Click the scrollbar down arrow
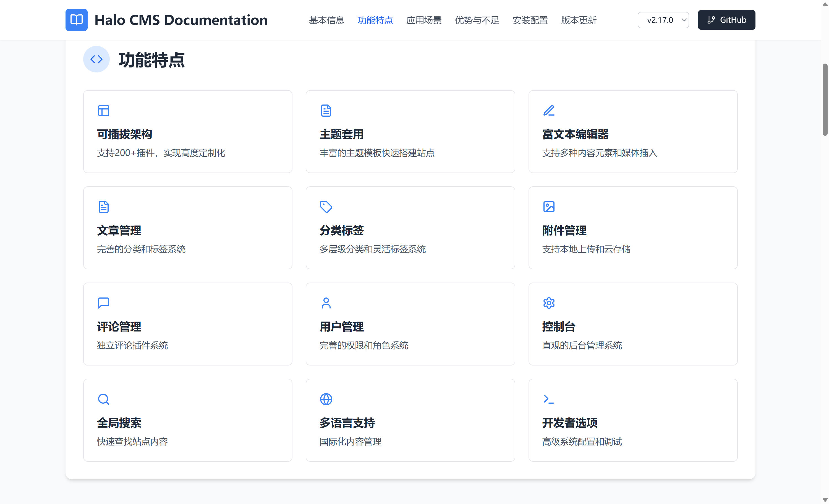Image resolution: width=829 pixels, height=504 pixels. (x=825, y=500)
